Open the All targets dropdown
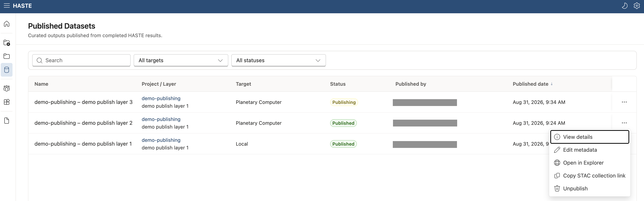 point(181,60)
